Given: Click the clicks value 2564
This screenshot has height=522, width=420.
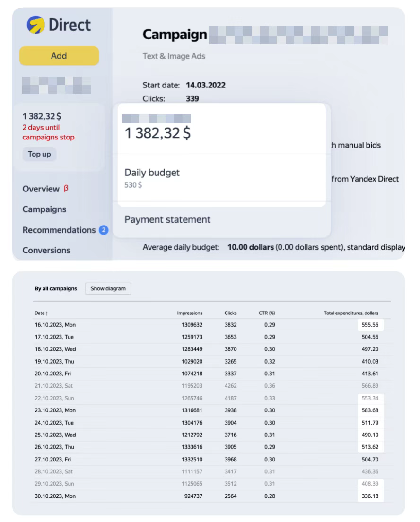Looking at the screenshot, I should point(230,496).
